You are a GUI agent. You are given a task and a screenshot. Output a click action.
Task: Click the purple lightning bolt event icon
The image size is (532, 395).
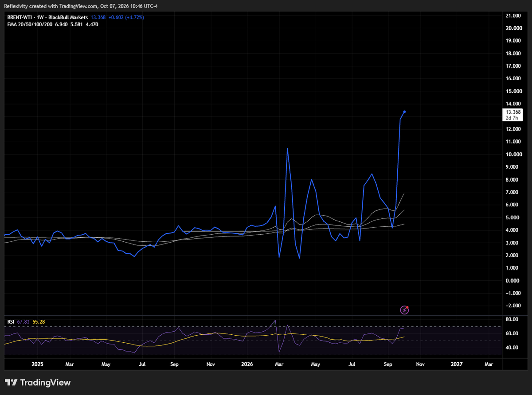(x=404, y=310)
